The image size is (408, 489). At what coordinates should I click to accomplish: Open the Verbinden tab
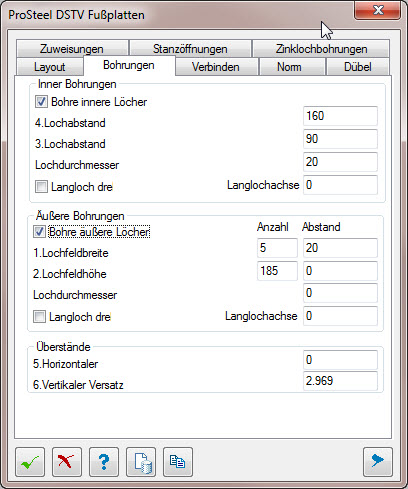click(216, 67)
